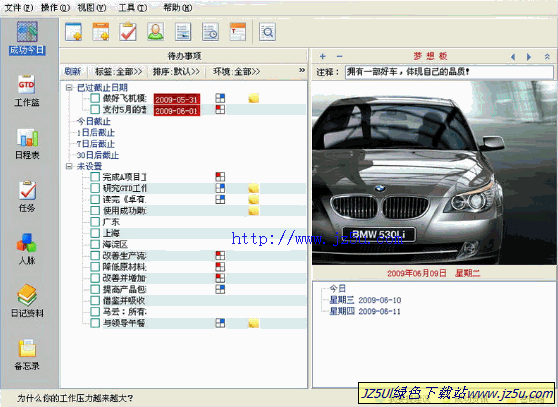558x407 pixels.
Task: Check the 做好飞机模 task checkbox
Action: [95, 98]
